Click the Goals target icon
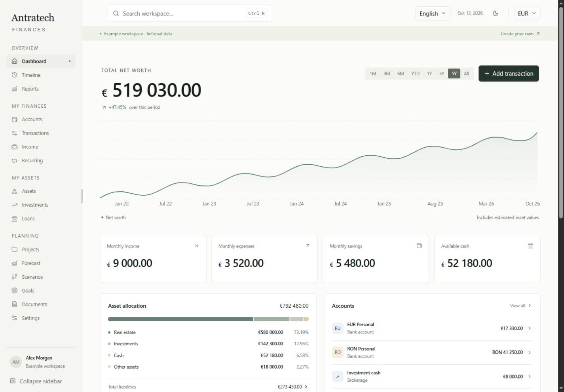Screen dimensions: 564x392 (x=15, y=291)
